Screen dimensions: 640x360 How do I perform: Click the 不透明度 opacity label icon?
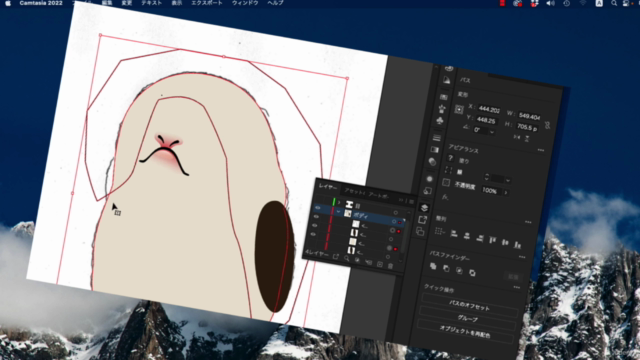pyautogui.click(x=446, y=182)
